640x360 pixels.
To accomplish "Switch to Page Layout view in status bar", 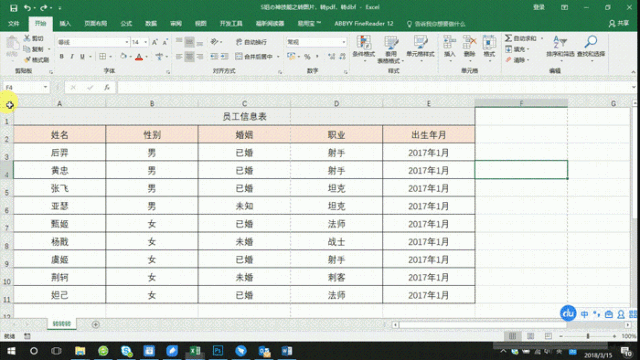I will [530, 336].
